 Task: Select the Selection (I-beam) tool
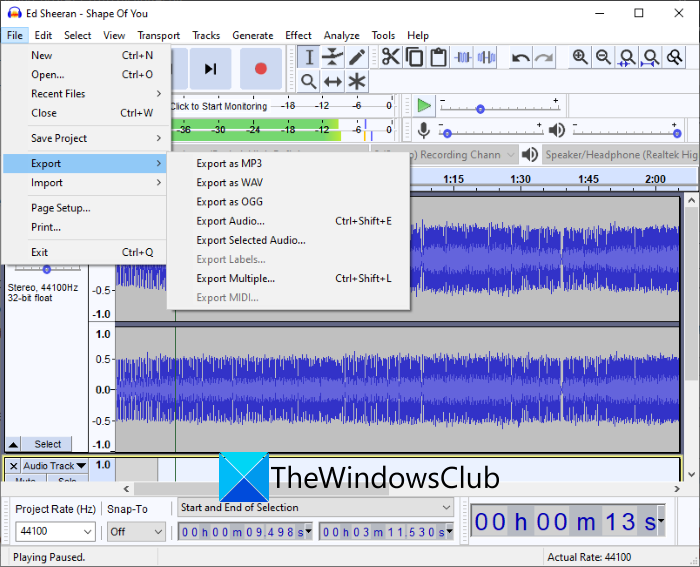[309, 57]
